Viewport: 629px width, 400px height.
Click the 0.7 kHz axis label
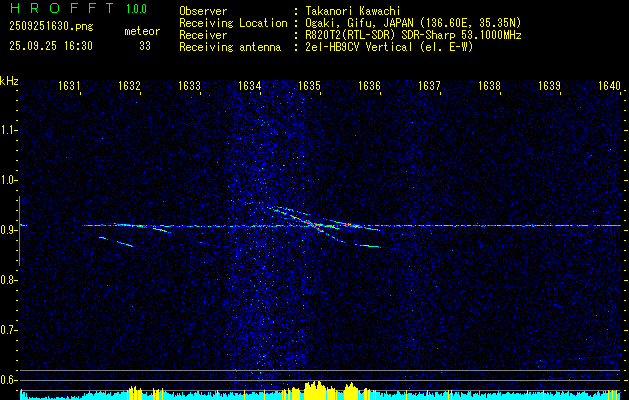point(7,330)
